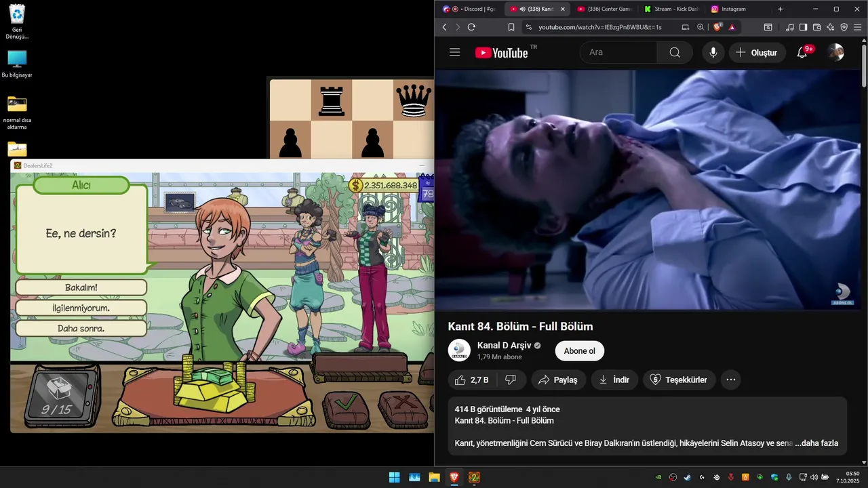Click the 'Abone ol' subscribe button

coord(579,351)
